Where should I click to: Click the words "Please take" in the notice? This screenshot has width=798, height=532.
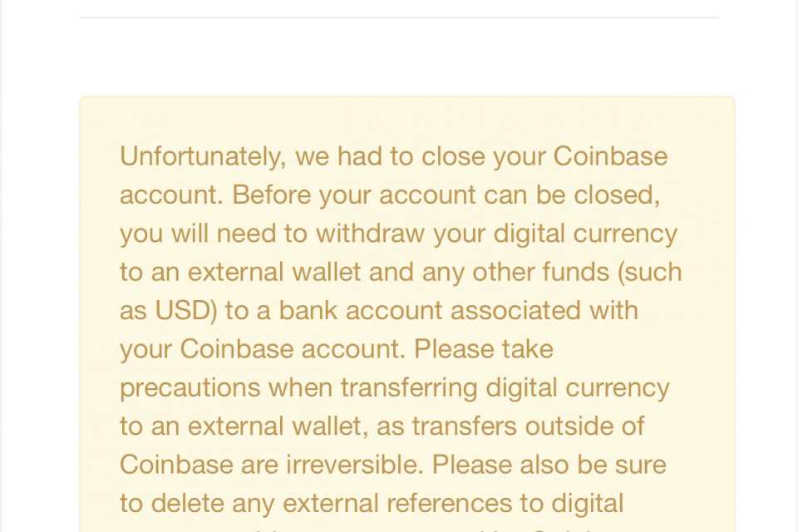tap(484, 349)
